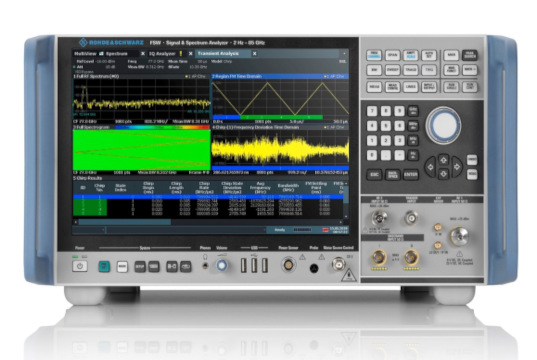Tap number key 7 on keypad
The width and height of the screenshot is (537, 360).
click(372, 111)
